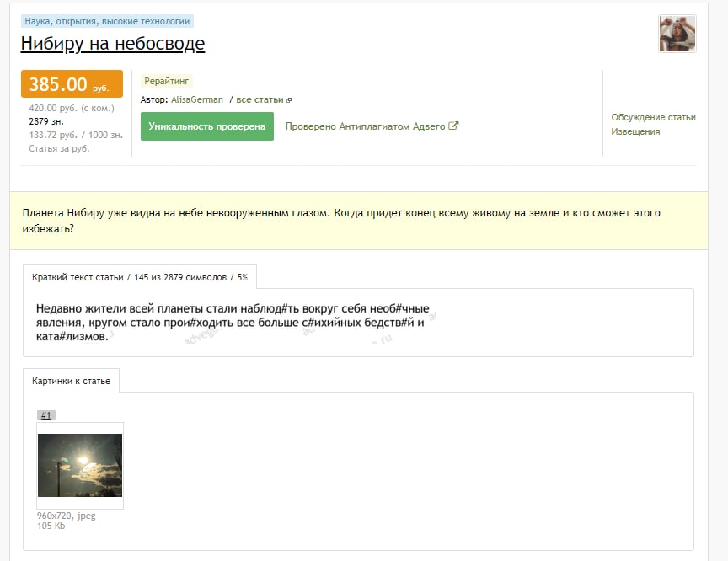
Task: Select the 'Краткий текст статьи' tab
Action: [x=140, y=277]
